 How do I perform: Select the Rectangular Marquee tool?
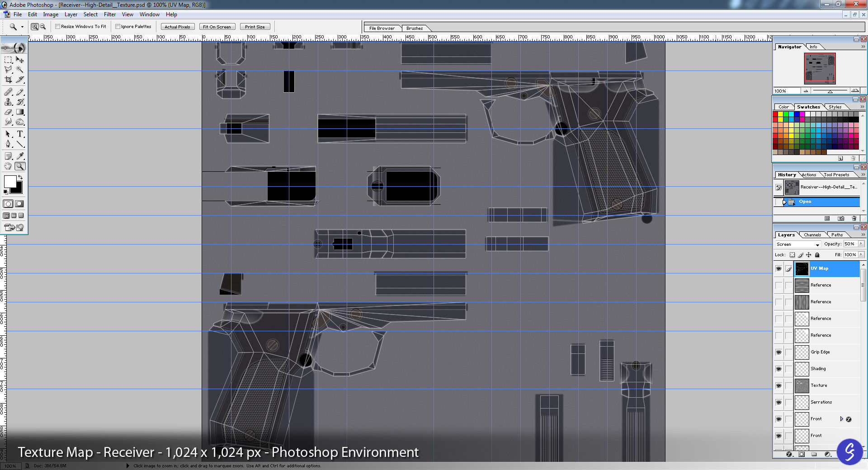(x=8, y=60)
